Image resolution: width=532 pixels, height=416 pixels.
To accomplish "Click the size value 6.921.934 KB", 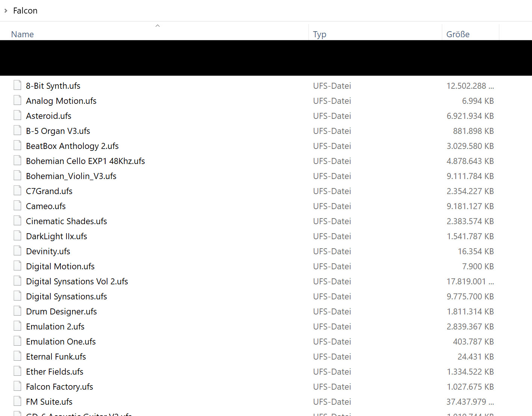I will 470,116.
